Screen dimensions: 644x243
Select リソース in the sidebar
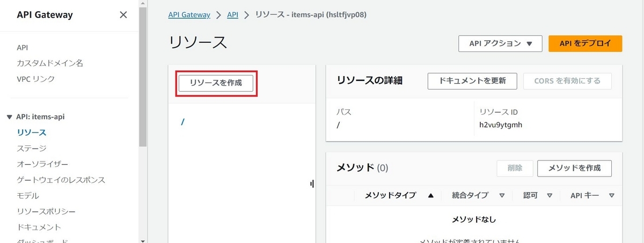(32, 132)
